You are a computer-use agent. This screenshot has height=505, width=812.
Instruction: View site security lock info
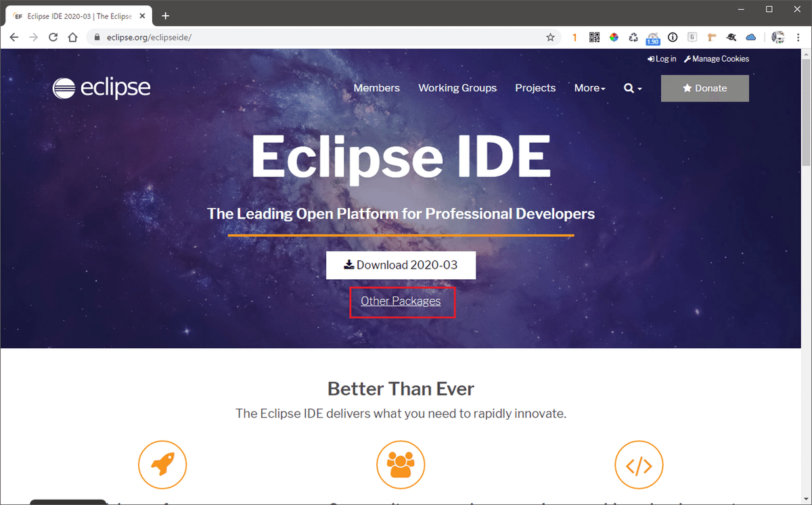pos(97,37)
